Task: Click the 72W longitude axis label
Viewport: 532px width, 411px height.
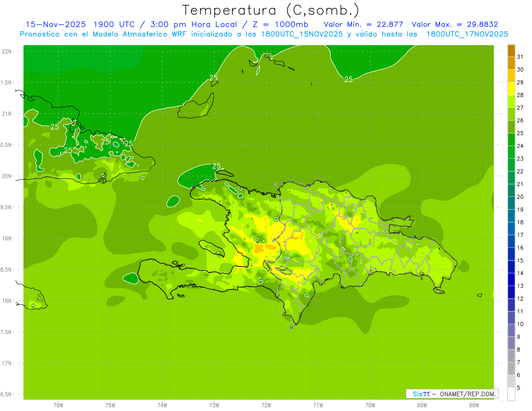Action: [x=266, y=405]
